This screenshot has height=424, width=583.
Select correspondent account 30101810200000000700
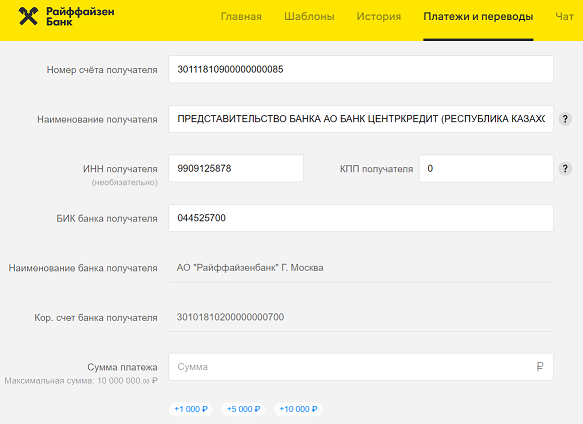(x=230, y=317)
